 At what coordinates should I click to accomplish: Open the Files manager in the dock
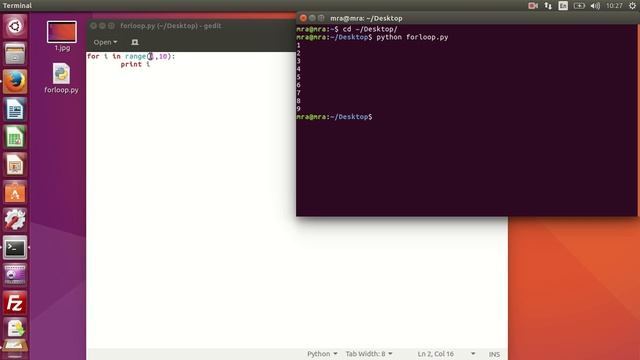pyautogui.click(x=15, y=53)
